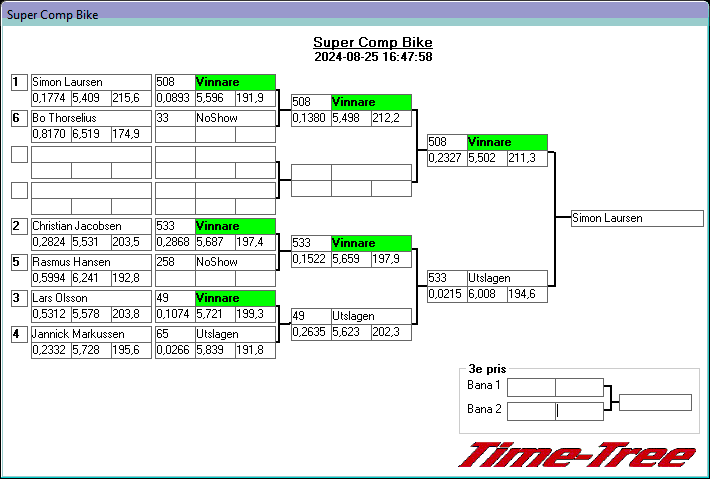Image resolution: width=710 pixels, height=479 pixels.
Task: Click the Bana 2 second input field
Action: 580,411
